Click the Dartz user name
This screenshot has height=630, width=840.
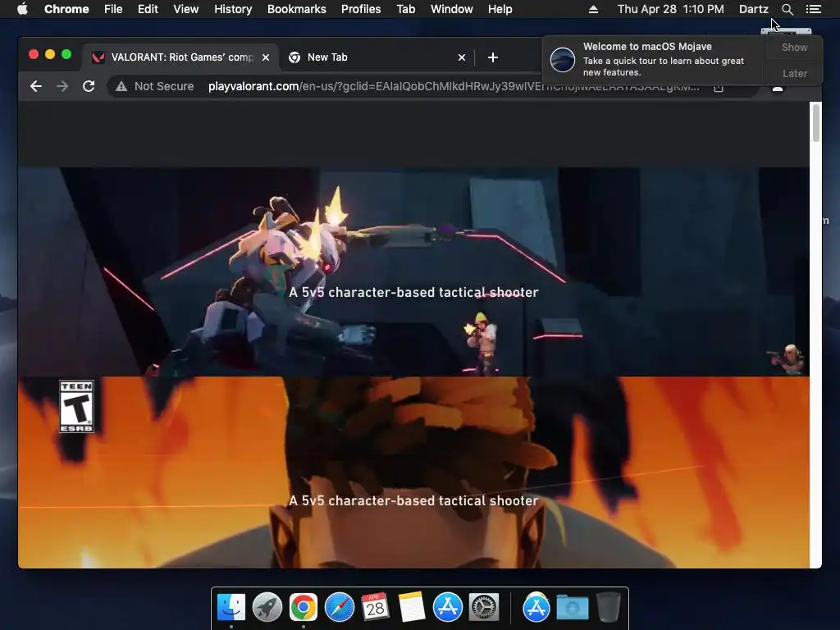point(753,9)
